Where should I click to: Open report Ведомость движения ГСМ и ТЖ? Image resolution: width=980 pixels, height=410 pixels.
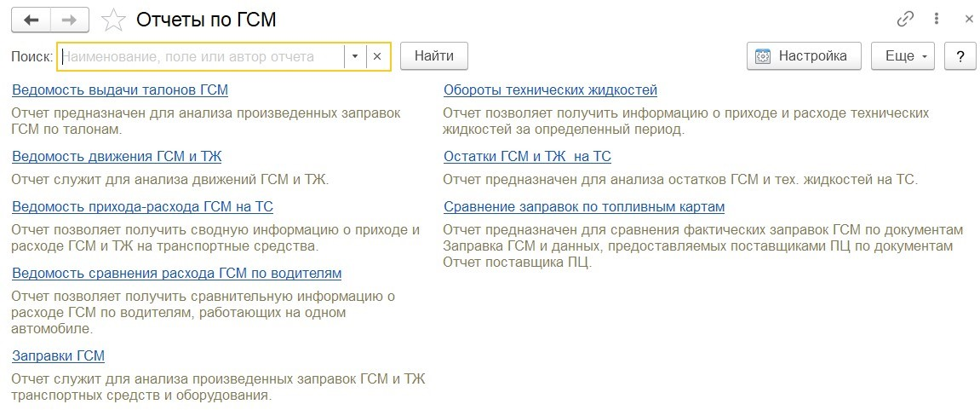click(x=117, y=157)
